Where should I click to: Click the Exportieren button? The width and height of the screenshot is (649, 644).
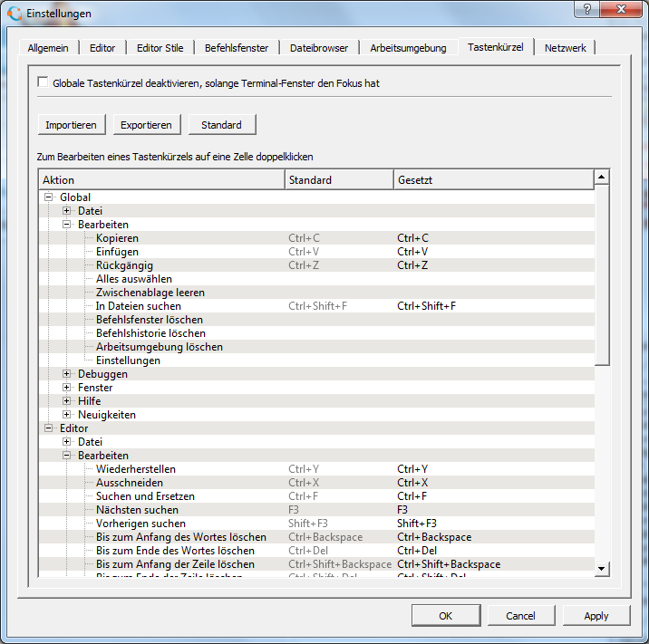[147, 124]
